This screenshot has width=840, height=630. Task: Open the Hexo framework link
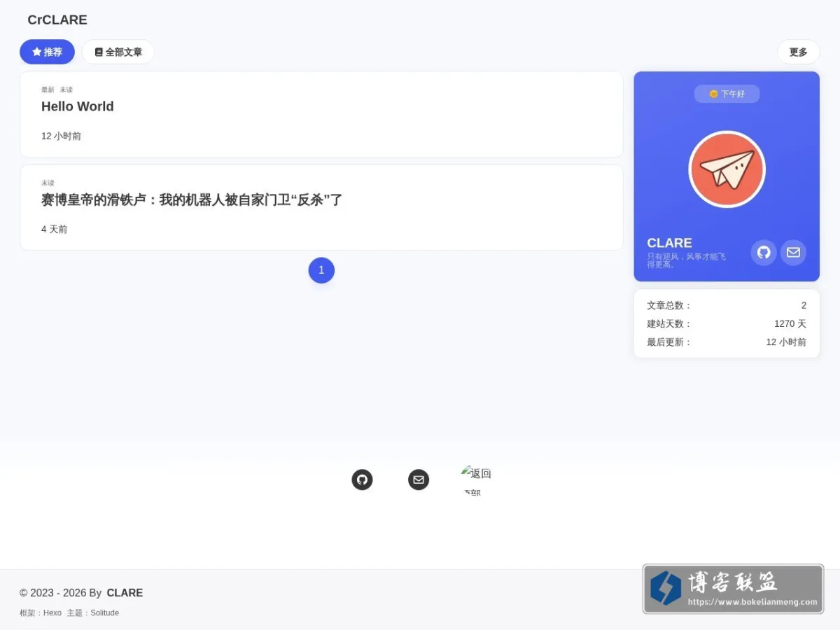[x=52, y=612]
